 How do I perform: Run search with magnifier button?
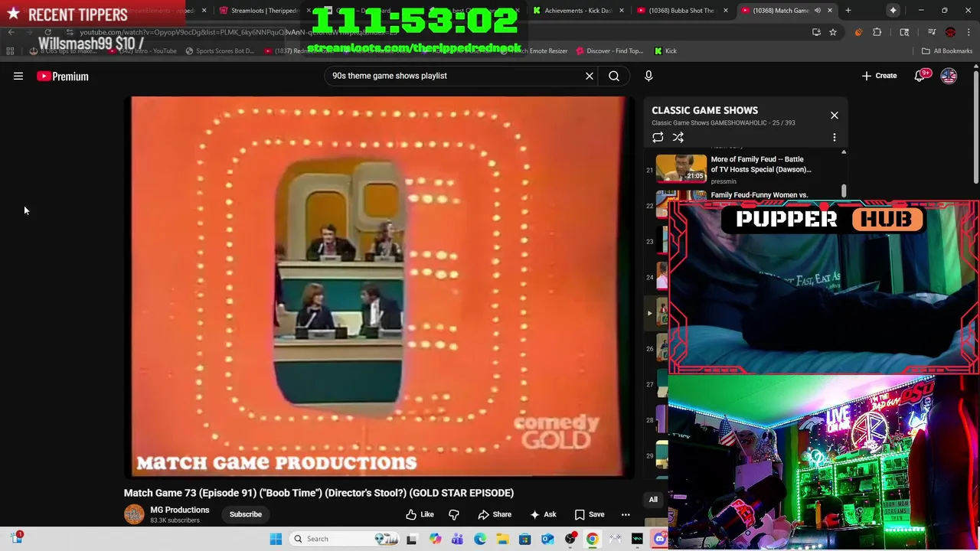(614, 76)
